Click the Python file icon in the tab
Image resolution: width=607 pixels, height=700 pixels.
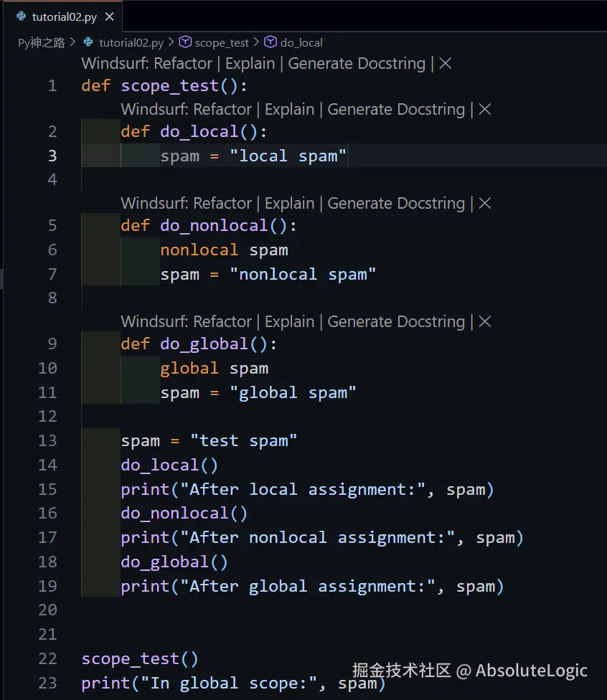tap(21, 16)
